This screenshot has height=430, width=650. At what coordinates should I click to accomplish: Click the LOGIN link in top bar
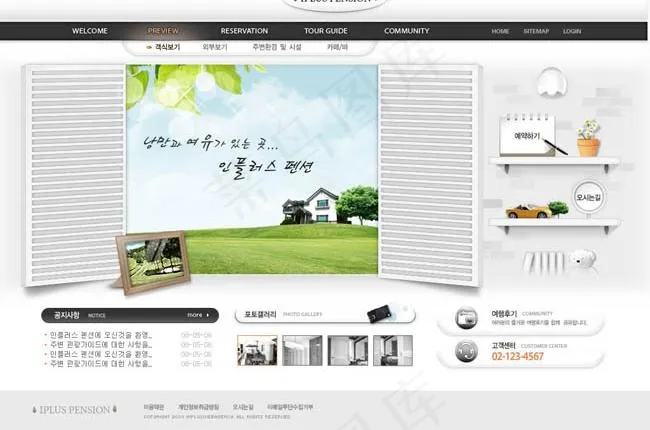[571, 31]
